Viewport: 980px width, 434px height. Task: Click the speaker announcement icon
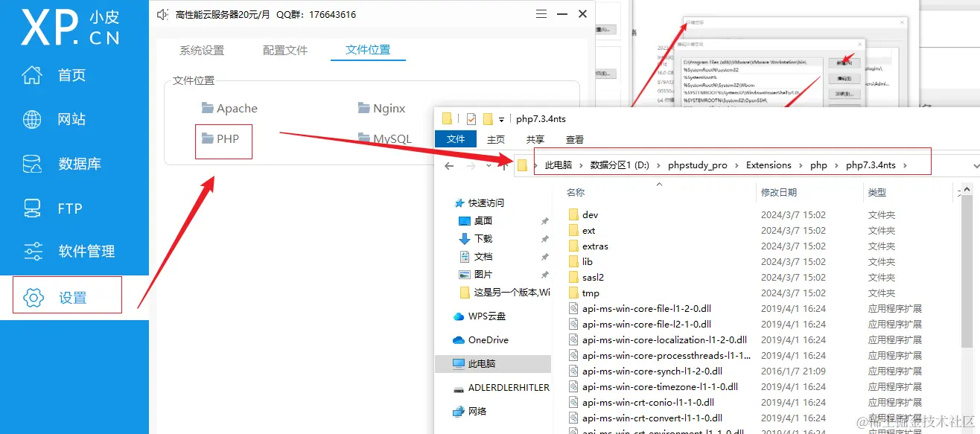[x=163, y=14]
